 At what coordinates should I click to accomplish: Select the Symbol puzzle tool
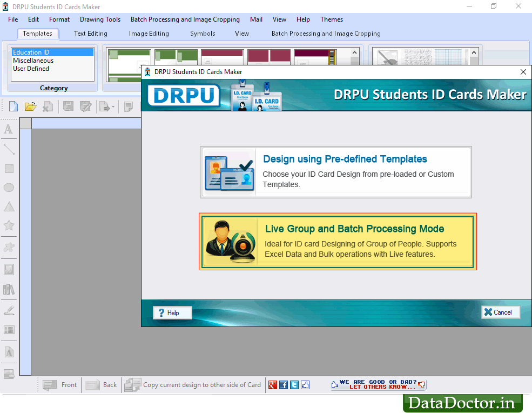coord(9,247)
